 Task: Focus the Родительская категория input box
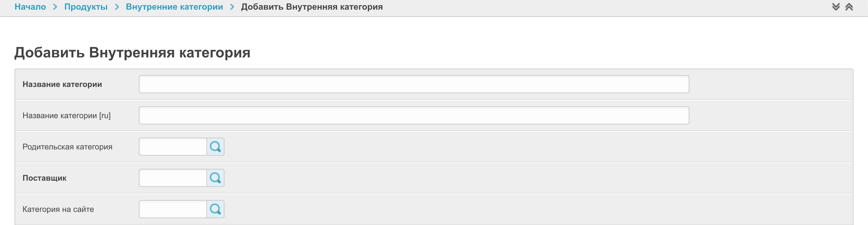click(x=173, y=147)
